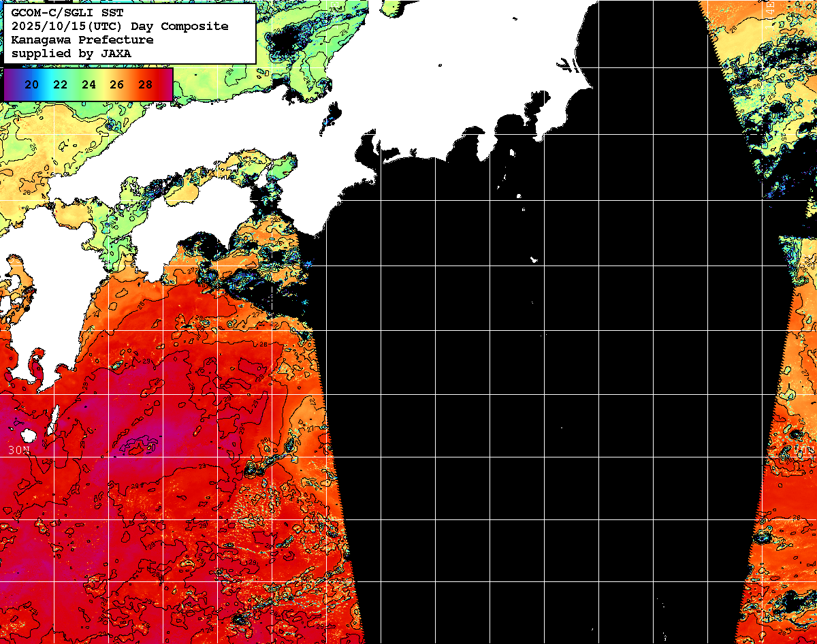This screenshot has width=817, height=644.
Task: Click the "supplied by JAXA" credit text
Action: point(71,53)
